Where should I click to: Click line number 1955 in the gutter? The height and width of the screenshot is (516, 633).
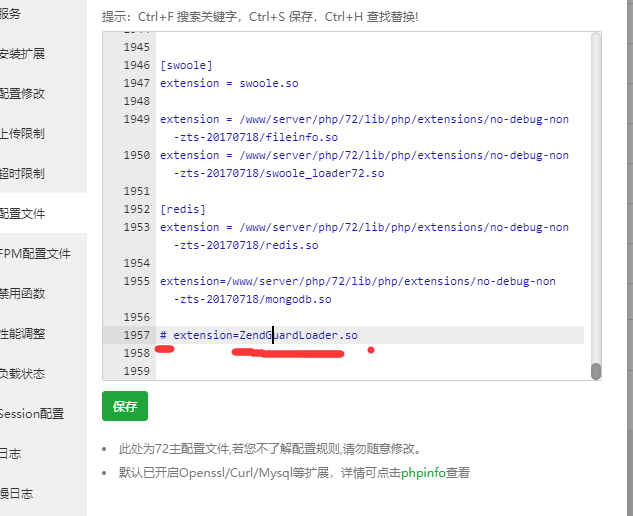136,281
